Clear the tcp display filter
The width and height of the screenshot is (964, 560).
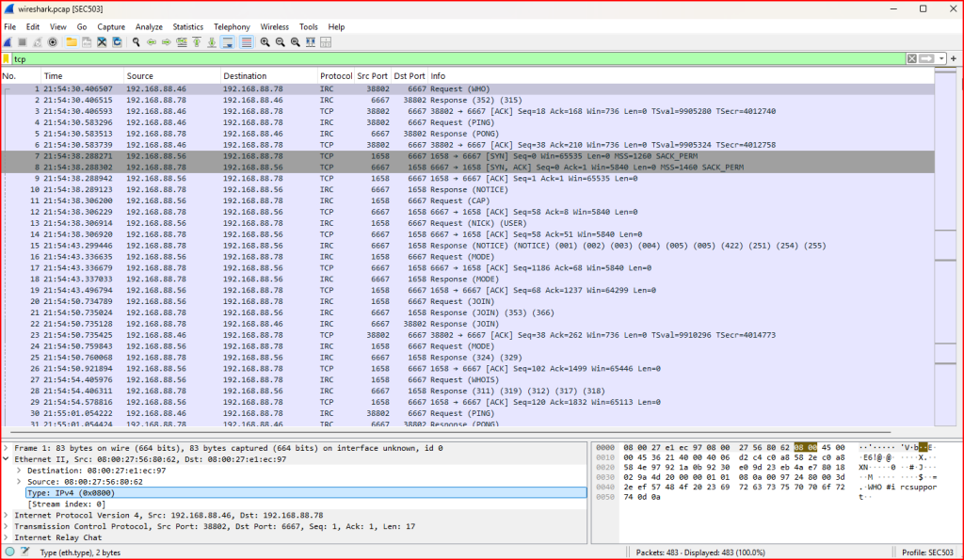tap(911, 59)
